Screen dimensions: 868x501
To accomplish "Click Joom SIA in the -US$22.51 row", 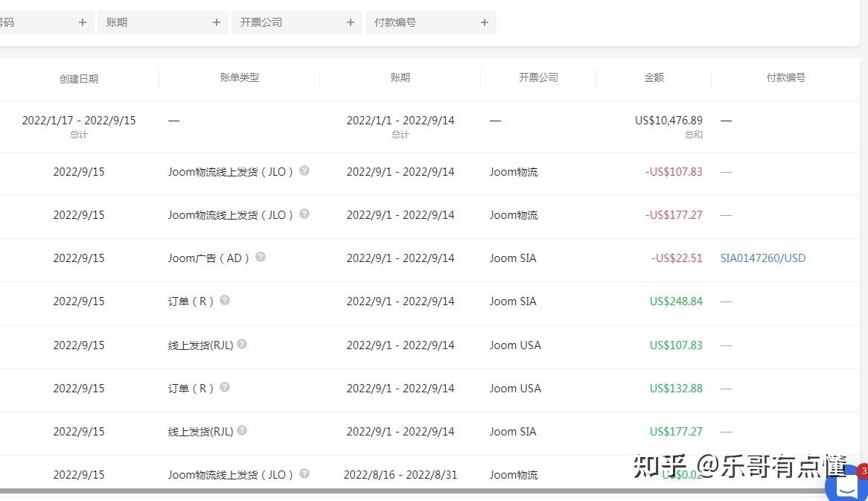I will 513,258.
